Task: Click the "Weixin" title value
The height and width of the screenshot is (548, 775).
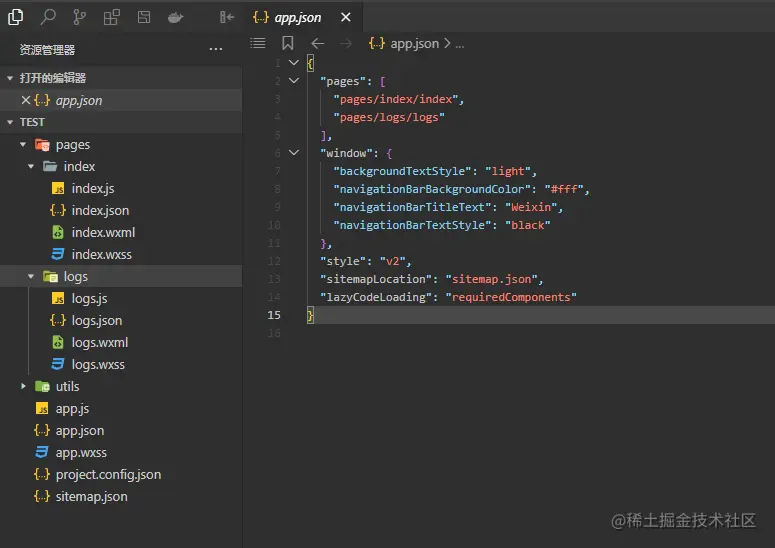Action: pyautogui.click(x=531, y=207)
